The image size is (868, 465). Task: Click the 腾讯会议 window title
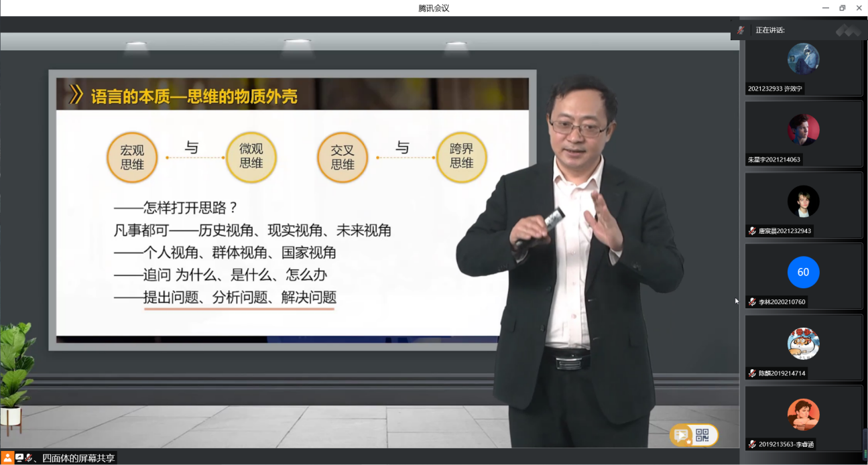point(434,8)
